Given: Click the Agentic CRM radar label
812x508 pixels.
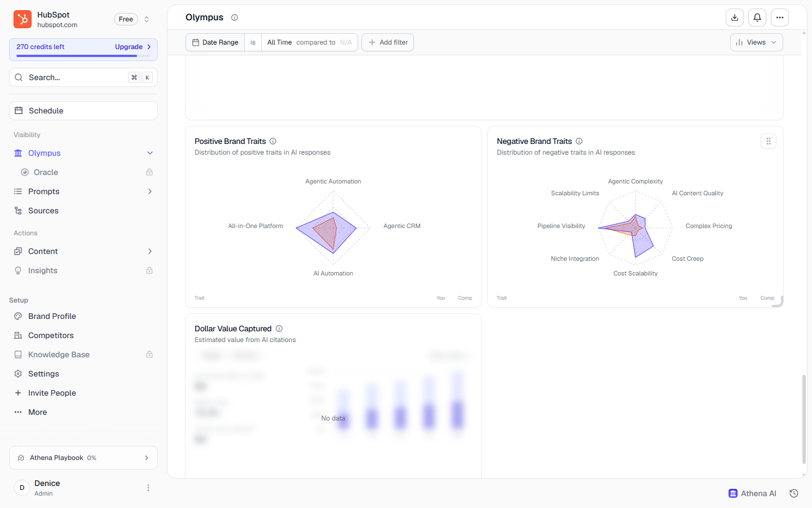Looking at the screenshot, I should 402,226.
